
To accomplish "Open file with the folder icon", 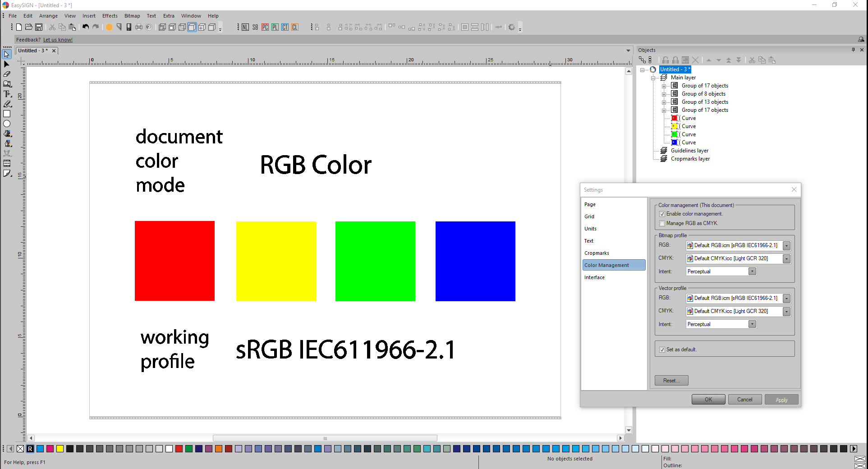I will tap(29, 27).
